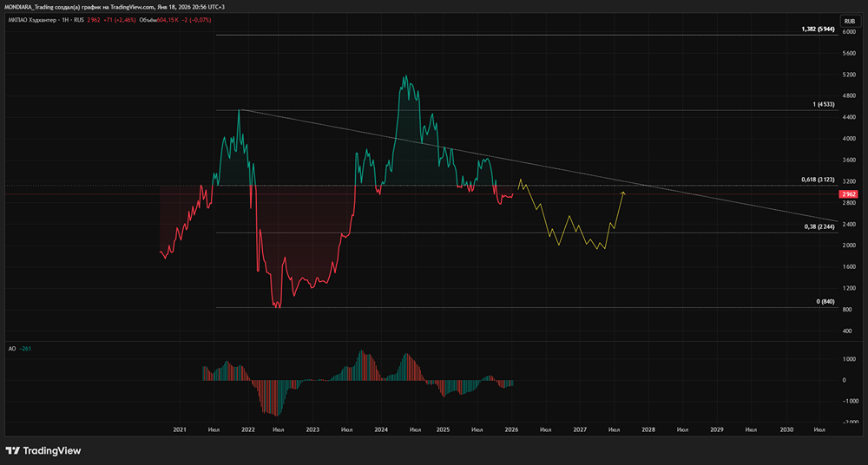Click the AO value -261 in legend
Screen dimensions: 868x465
pyautogui.click(x=25, y=348)
